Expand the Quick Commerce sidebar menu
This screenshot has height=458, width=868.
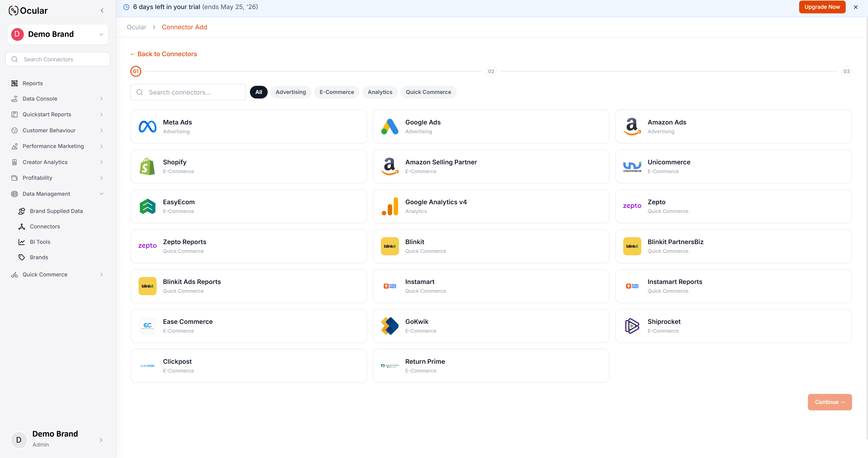(58, 275)
